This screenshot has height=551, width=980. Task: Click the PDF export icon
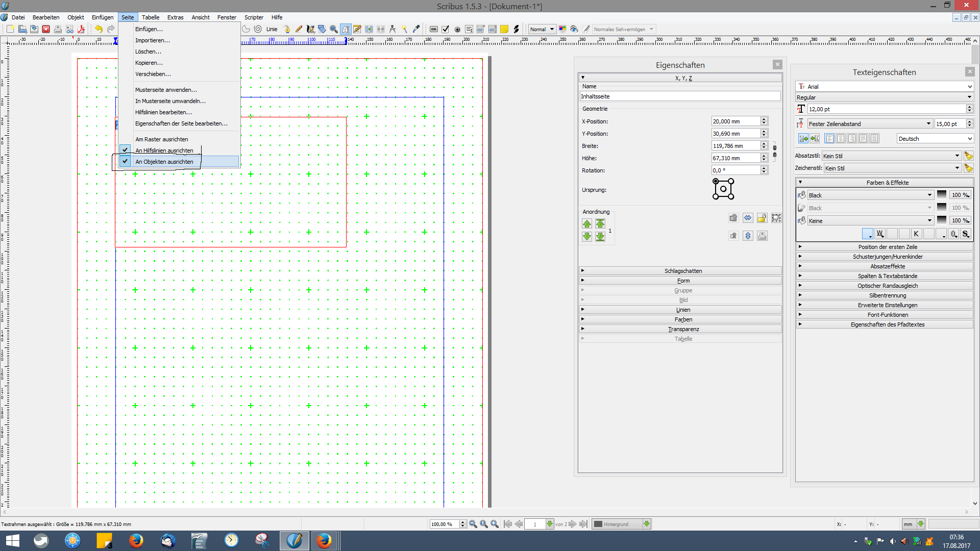click(81, 29)
